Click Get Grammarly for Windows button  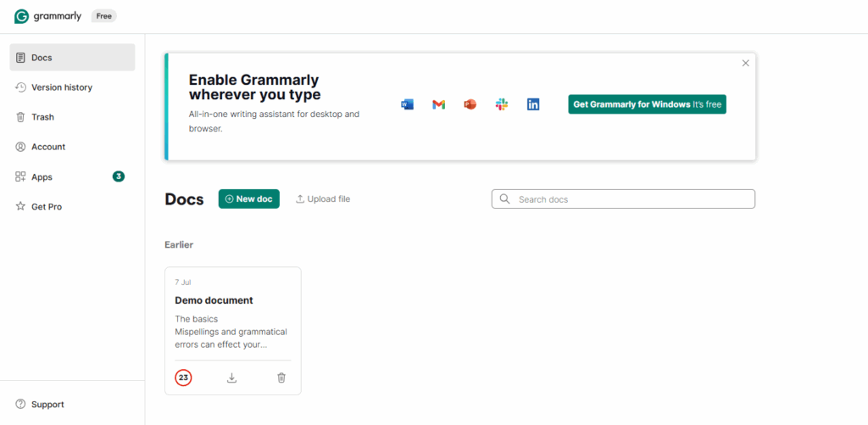coord(647,104)
